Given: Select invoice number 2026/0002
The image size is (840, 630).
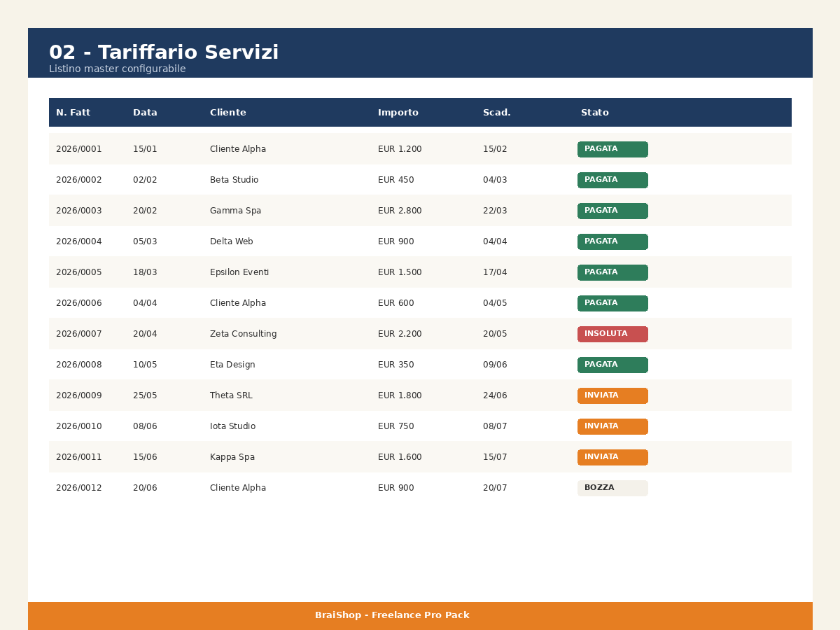Looking at the screenshot, I should coord(79,180).
